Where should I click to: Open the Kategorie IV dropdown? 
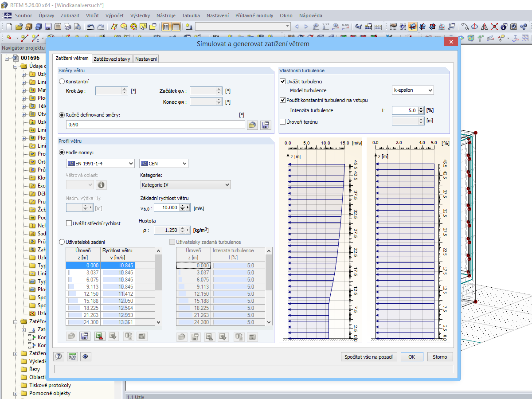click(185, 185)
